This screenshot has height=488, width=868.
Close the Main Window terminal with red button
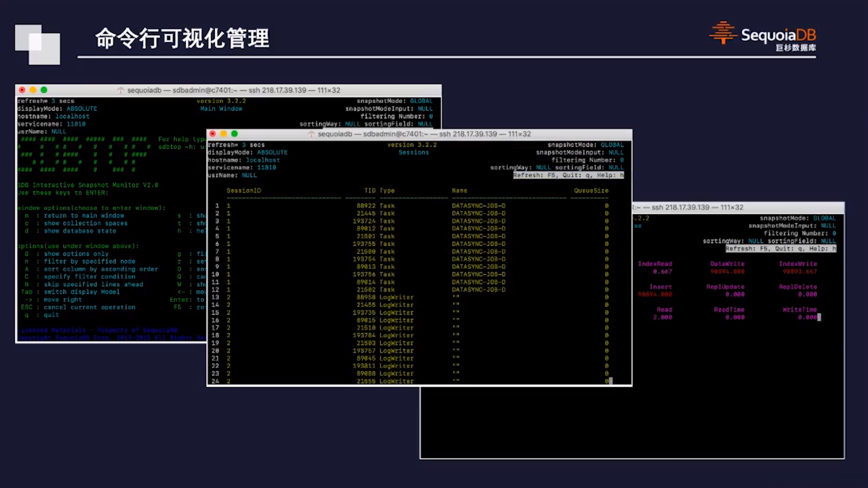click(x=22, y=90)
